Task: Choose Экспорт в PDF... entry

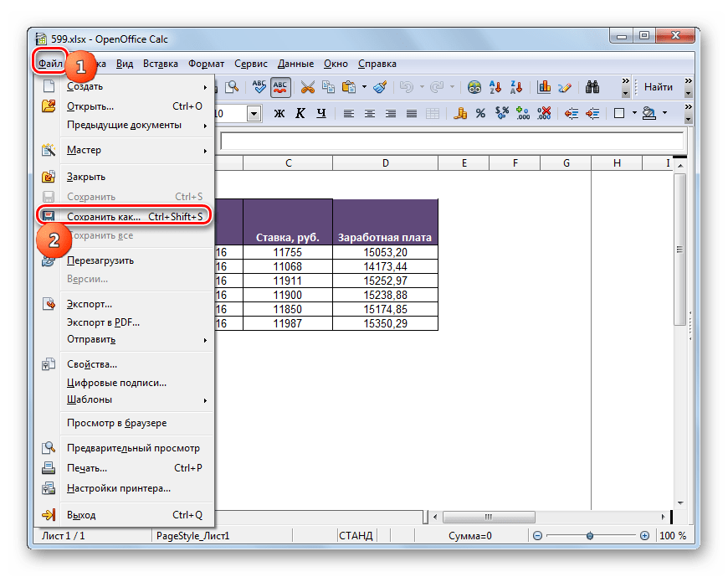Action: 124,322
